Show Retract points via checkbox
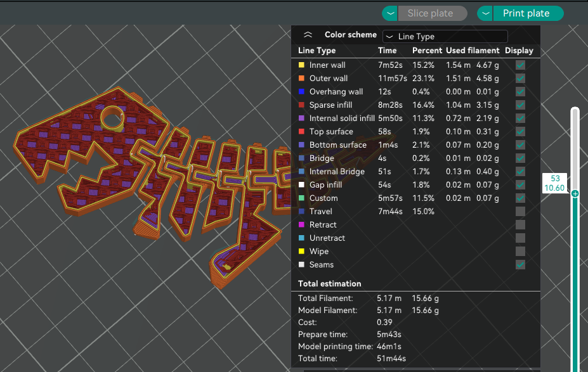The image size is (588, 372). coord(520,225)
